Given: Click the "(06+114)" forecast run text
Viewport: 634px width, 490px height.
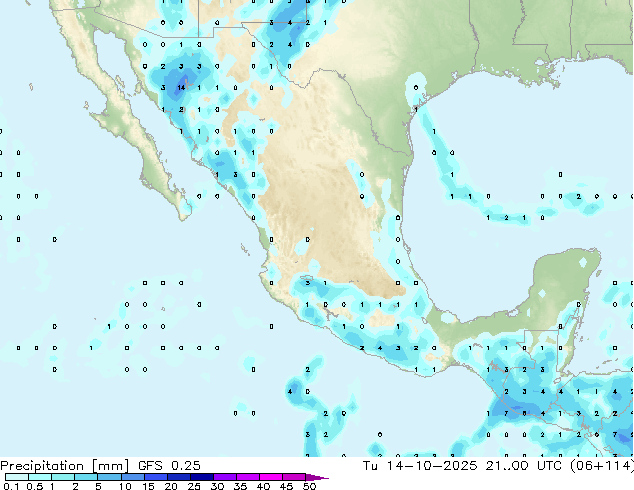Looking at the screenshot, I should pos(602,466).
